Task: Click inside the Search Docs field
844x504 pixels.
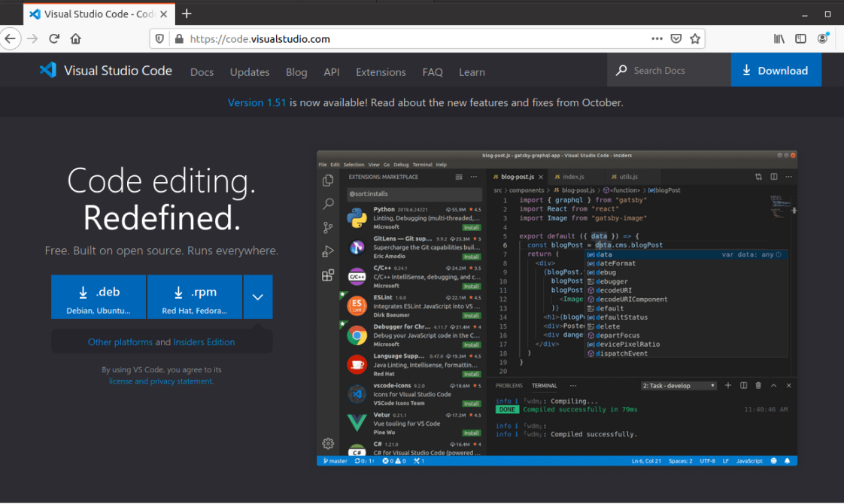Action: pyautogui.click(x=662, y=70)
